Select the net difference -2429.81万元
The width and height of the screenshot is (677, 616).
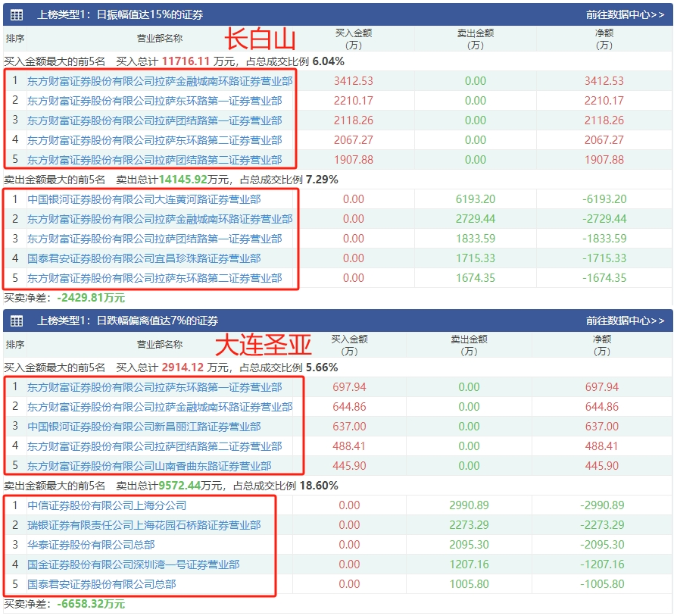click(91, 298)
